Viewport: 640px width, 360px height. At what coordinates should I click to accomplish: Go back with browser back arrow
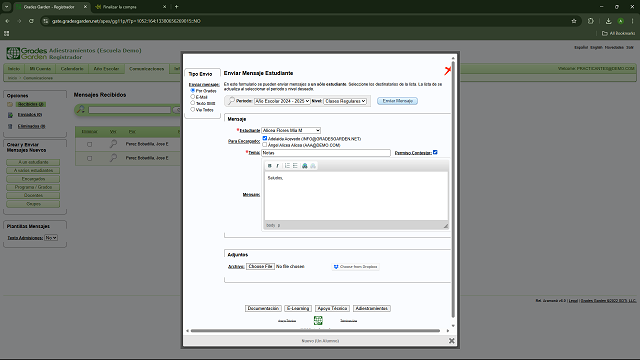pyautogui.click(x=7, y=21)
